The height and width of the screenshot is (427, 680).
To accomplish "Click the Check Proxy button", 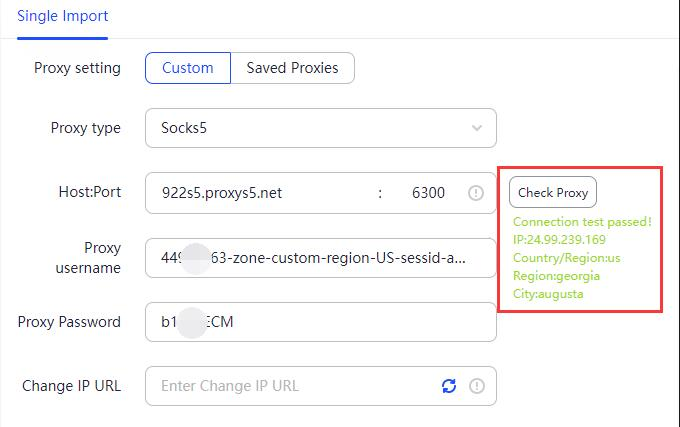I will click(x=553, y=192).
